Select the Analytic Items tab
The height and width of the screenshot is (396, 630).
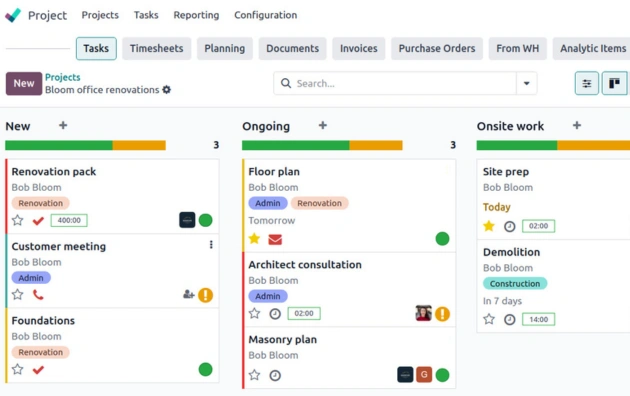(591, 49)
